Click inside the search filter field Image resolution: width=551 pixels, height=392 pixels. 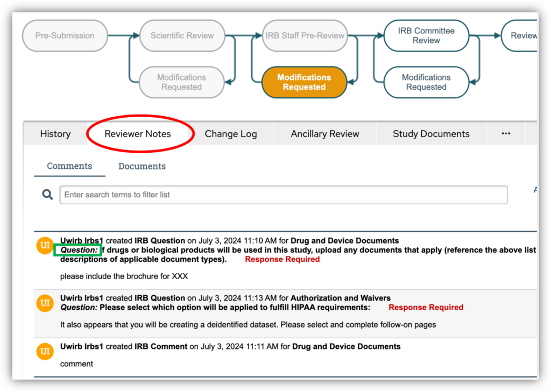click(284, 195)
